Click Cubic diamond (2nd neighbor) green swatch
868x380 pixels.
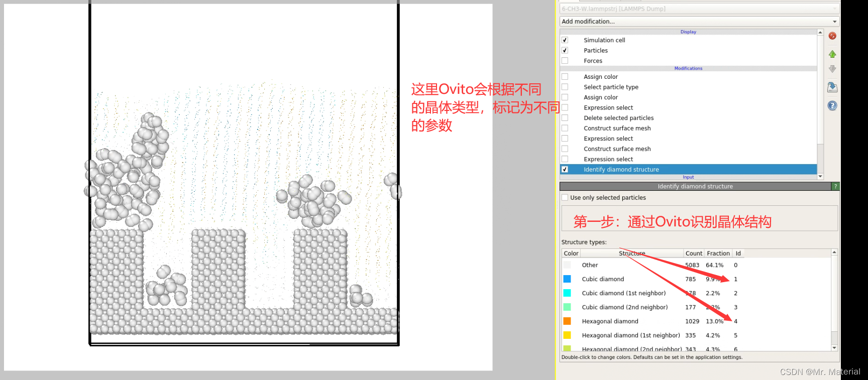[567, 307]
